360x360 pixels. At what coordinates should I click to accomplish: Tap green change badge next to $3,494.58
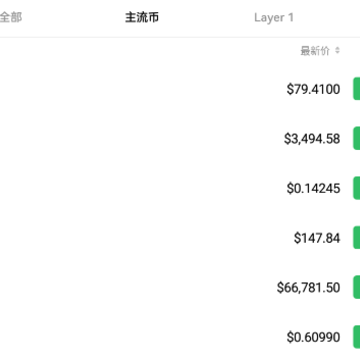(357, 138)
